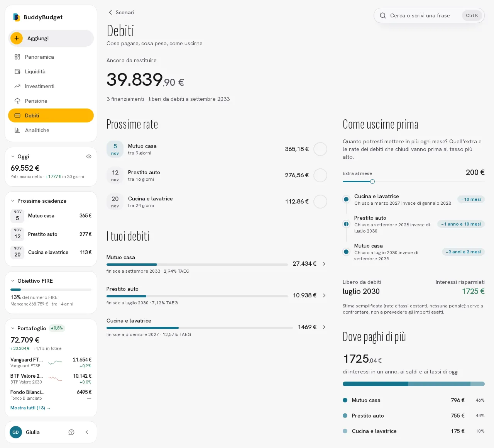The width and height of the screenshot is (494, 448).
Task: Mark Prestito auto installment as paid
Action: 320,175
